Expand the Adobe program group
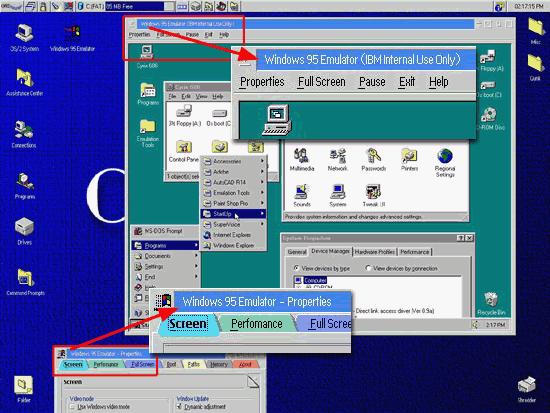The width and height of the screenshot is (550, 413). pos(234,172)
